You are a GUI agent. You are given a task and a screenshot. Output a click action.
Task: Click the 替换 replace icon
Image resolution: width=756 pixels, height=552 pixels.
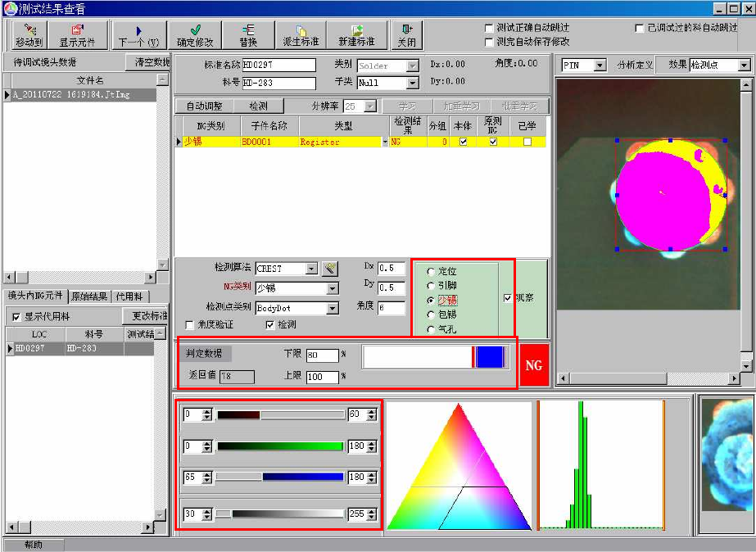[x=248, y=35]
